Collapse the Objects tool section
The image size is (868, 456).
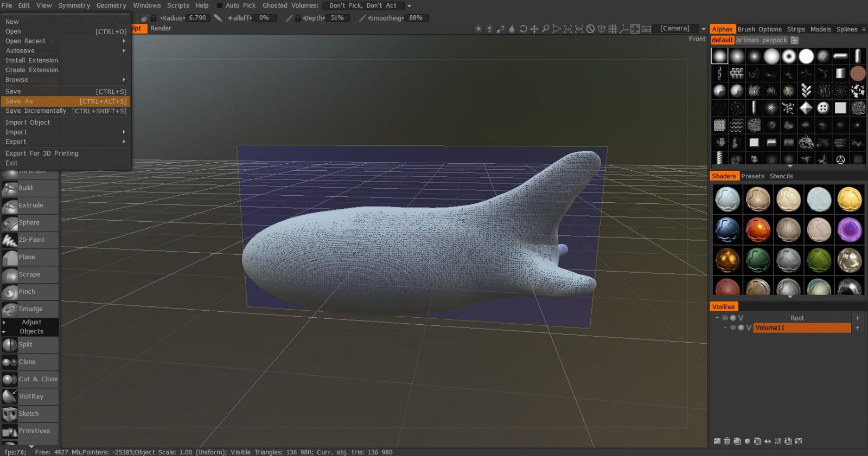tap(4, 332)
